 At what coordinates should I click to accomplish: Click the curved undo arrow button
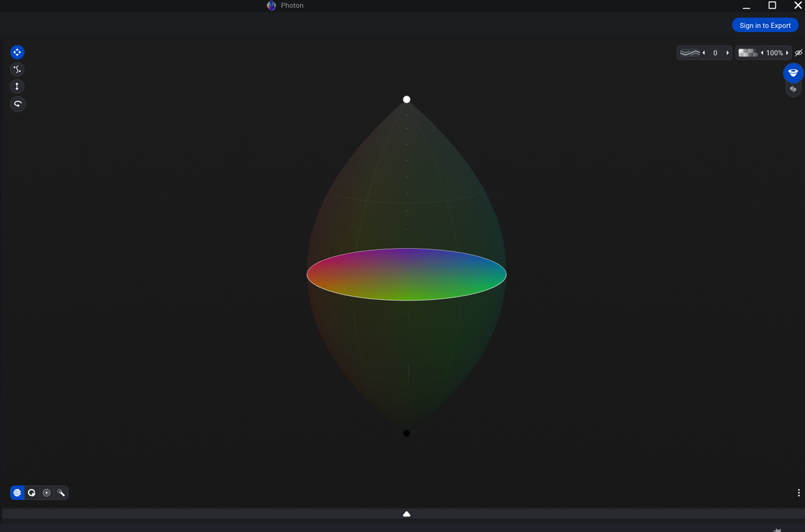(x=17, y=104)
